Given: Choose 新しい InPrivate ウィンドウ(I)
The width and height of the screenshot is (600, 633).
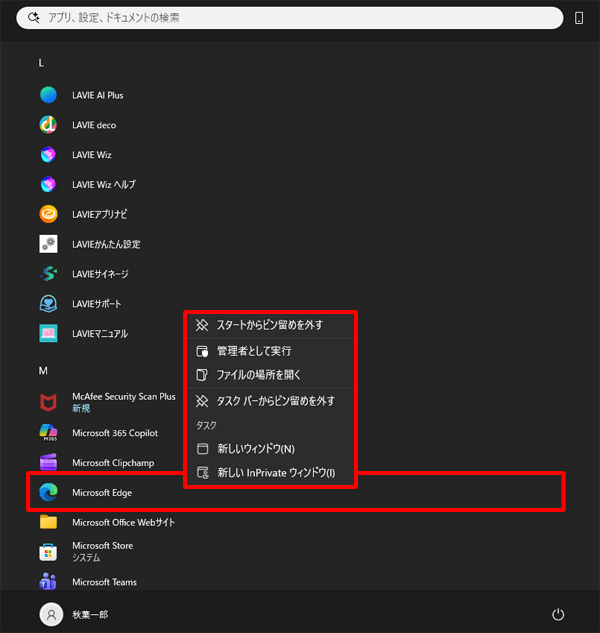Looking at the screenshot, I should click(271, 472).
